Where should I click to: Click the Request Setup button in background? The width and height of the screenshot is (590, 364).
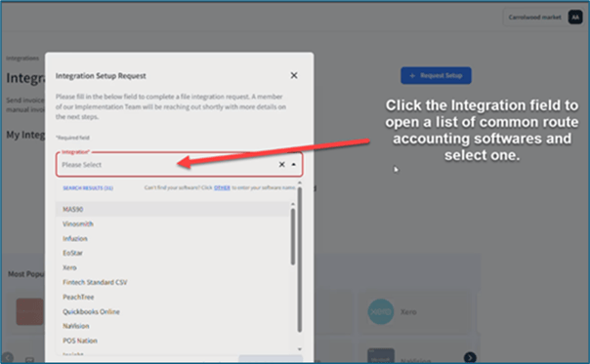tap(436, 75)
